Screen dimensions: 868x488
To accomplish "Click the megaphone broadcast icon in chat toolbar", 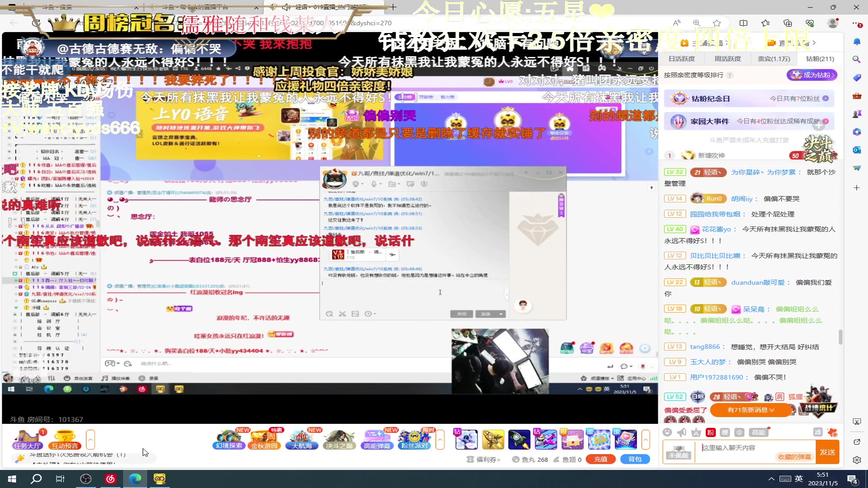I will click(682, 432).
